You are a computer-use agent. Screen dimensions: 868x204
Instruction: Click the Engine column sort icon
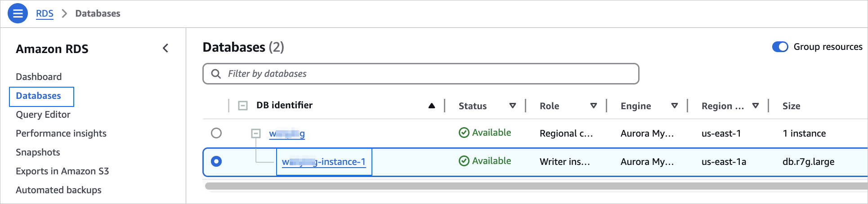pyautogui.click(x=674, y=106)
